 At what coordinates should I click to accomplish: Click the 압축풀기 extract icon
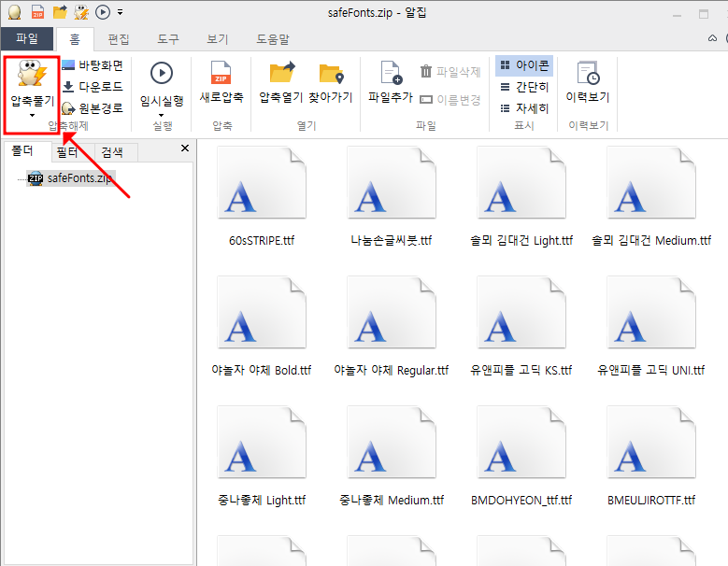click(x=32, y=74)
